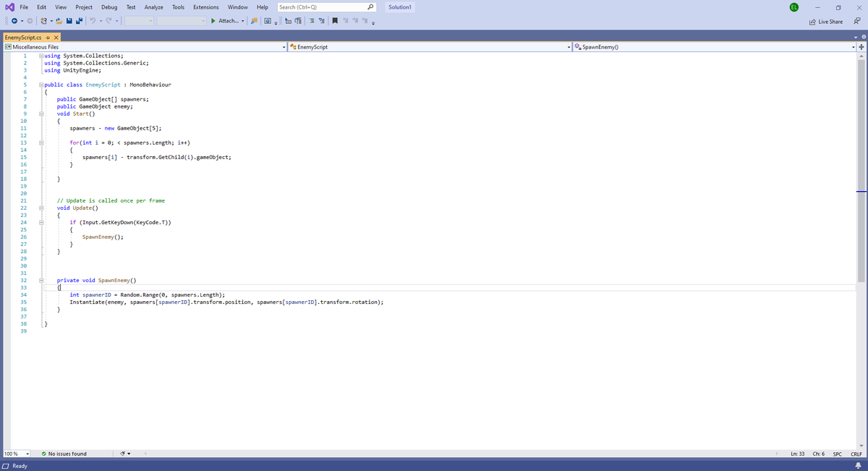Open the Edit menu

tap(42, 7)
